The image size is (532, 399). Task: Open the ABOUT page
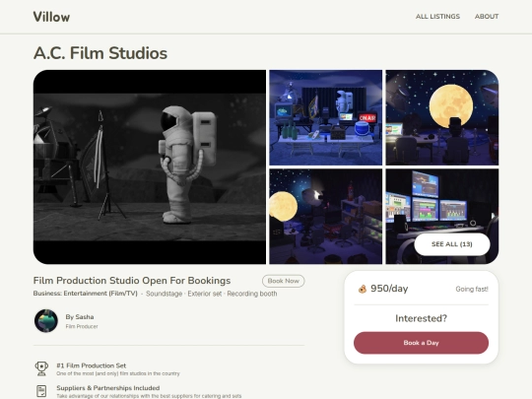(487, 17)
